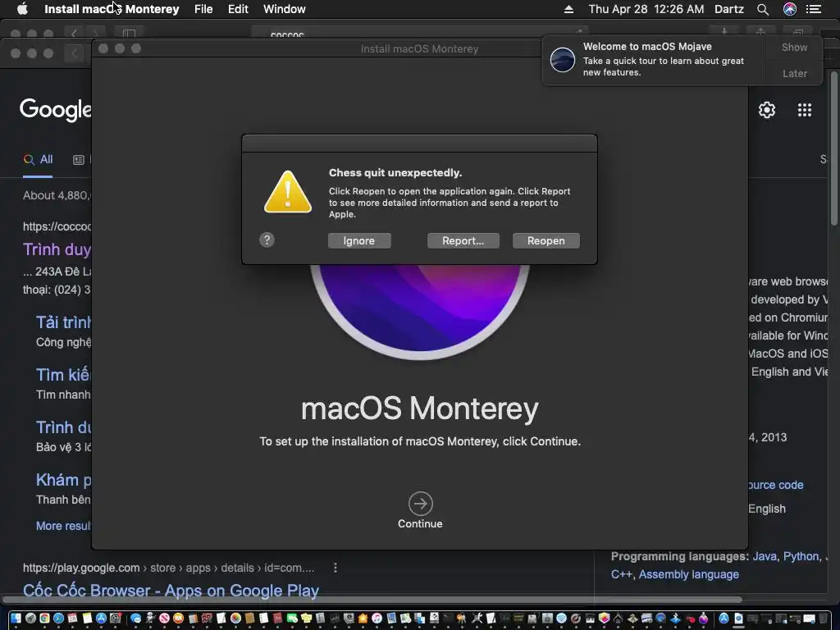This screenshot has width=840, height=630.
Task: Click the Google logo in the browser
Action: click(55, 109)
